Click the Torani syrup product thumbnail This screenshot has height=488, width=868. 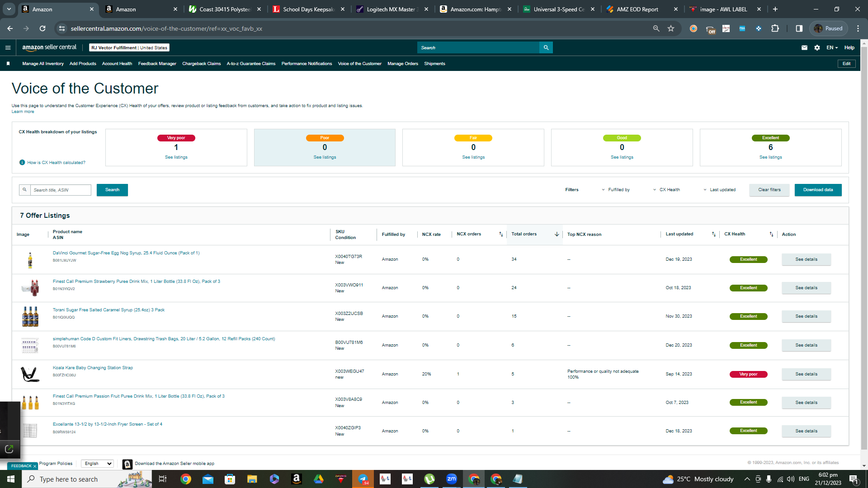[30, 316]
